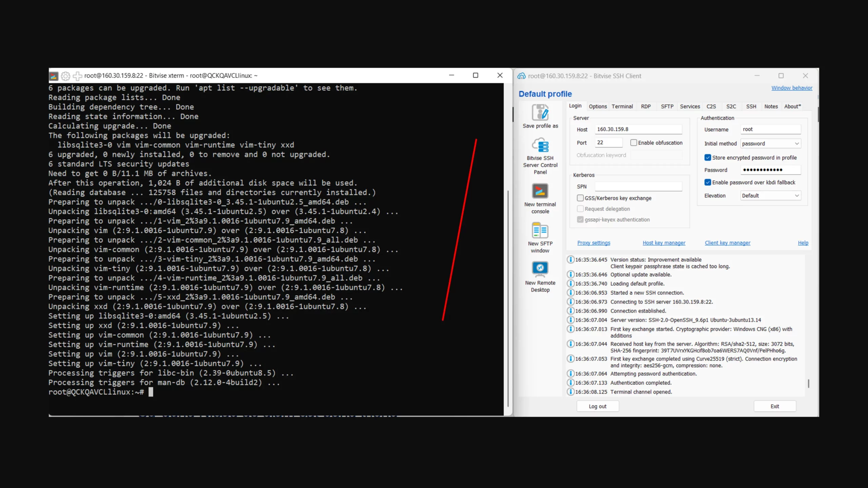
Task: Click info icon for Terminal channel opened entry
Action: coord(571,392)
